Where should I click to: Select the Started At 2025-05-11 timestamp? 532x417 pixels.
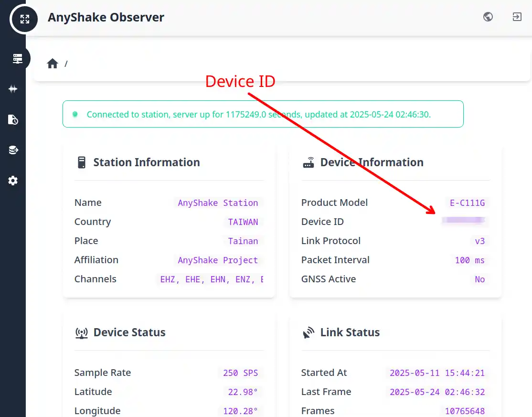tap(437, 373)
